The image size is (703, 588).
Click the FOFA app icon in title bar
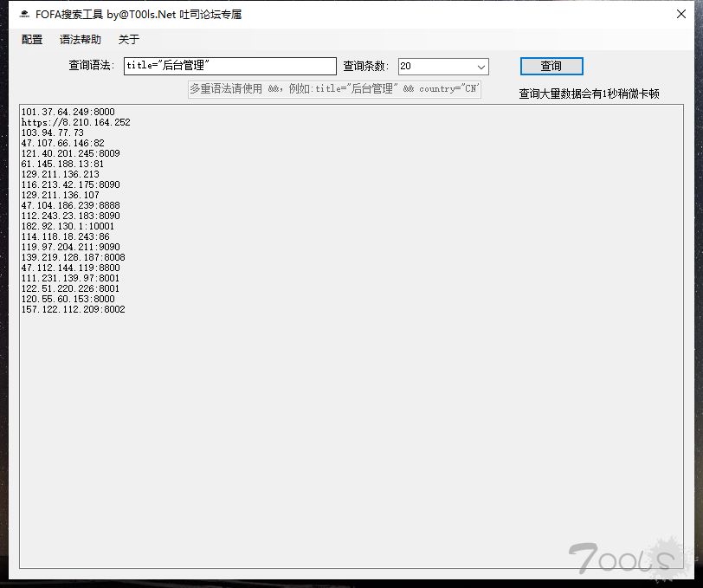click(x=24, y=15)
